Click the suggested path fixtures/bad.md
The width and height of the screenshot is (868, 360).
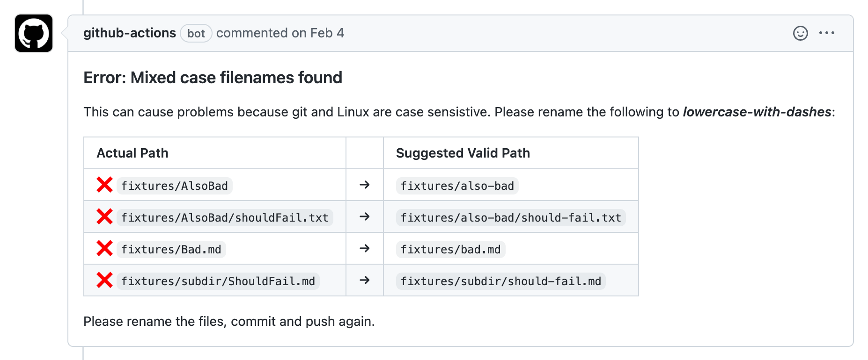click(x=450, y=250)
